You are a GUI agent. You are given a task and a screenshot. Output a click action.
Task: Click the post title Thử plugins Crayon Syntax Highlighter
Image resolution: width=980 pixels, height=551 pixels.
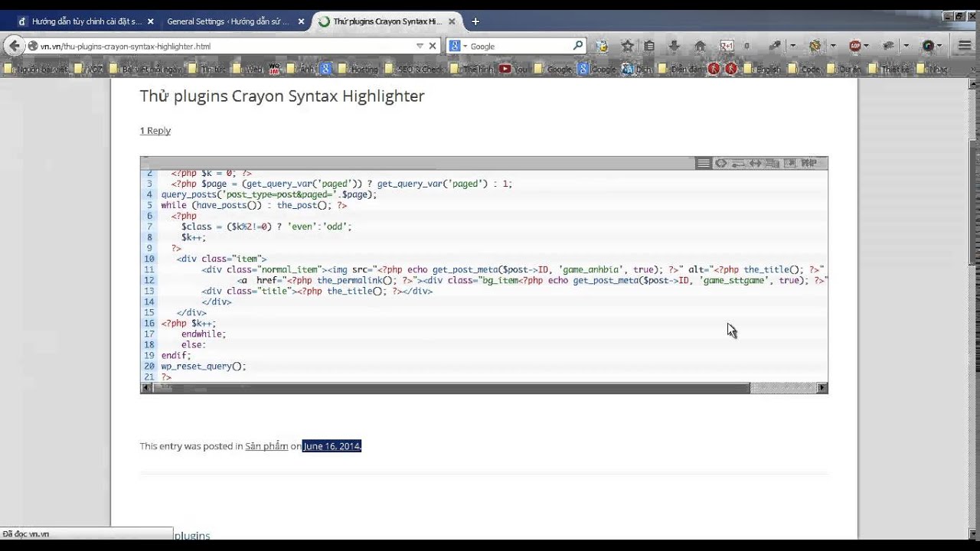click(282, 96)
